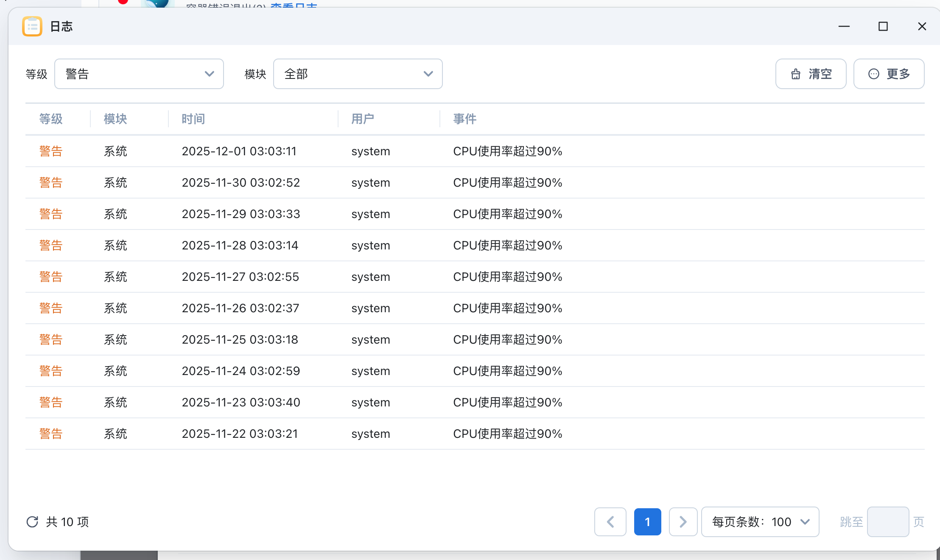Open the 模块 filter dropdown

click(x=358, y=73)
